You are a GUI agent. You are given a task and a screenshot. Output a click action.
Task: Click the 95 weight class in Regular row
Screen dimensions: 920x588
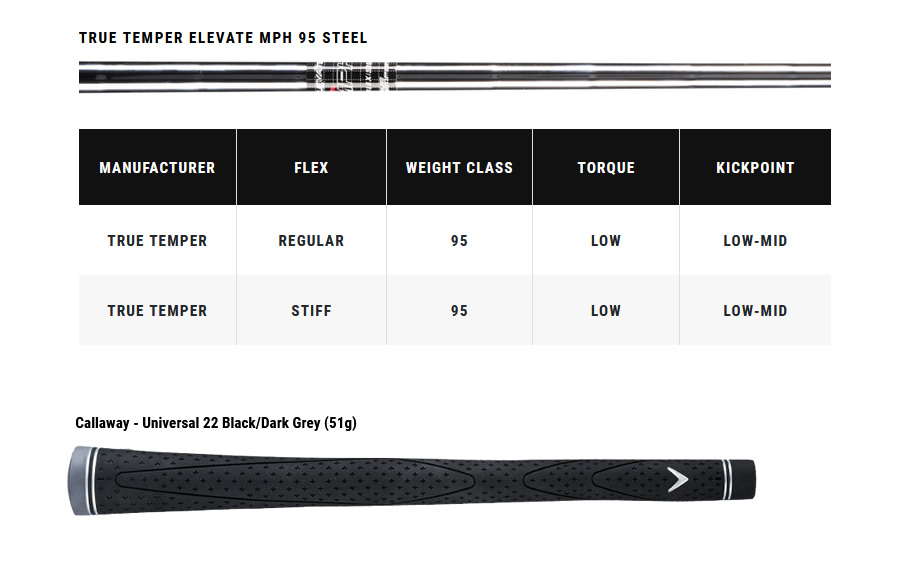point(459,241)
